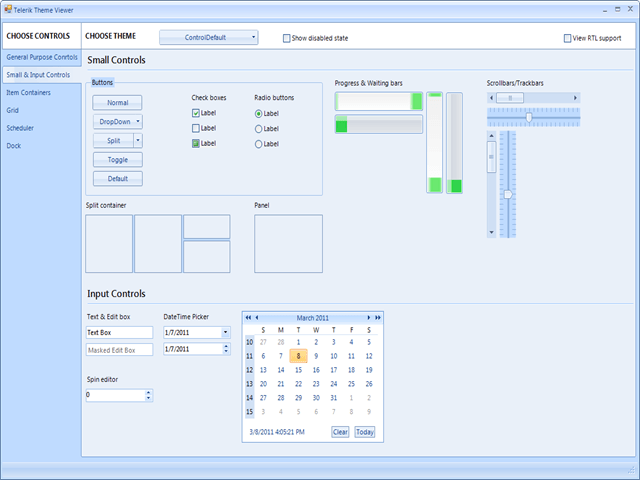Select day 22 in the calendar
Screen dimensions: 640x480
(298, 384)
